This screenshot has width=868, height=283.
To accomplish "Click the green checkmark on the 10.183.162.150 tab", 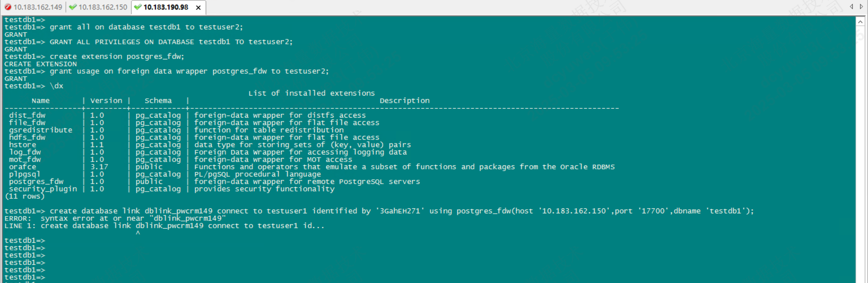I will (73, 7).
